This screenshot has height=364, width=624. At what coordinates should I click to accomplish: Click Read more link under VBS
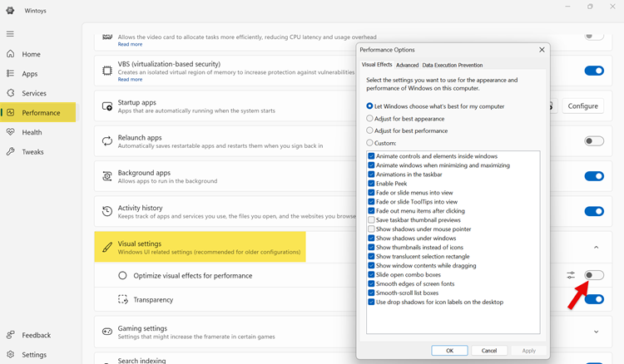pos(130,80)
